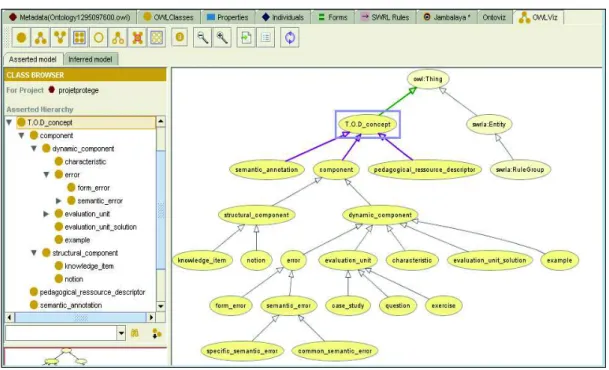Open the SWRL Rules tab
The height and width of the screenshot is (370, 609).
click(x=385, y=17)
